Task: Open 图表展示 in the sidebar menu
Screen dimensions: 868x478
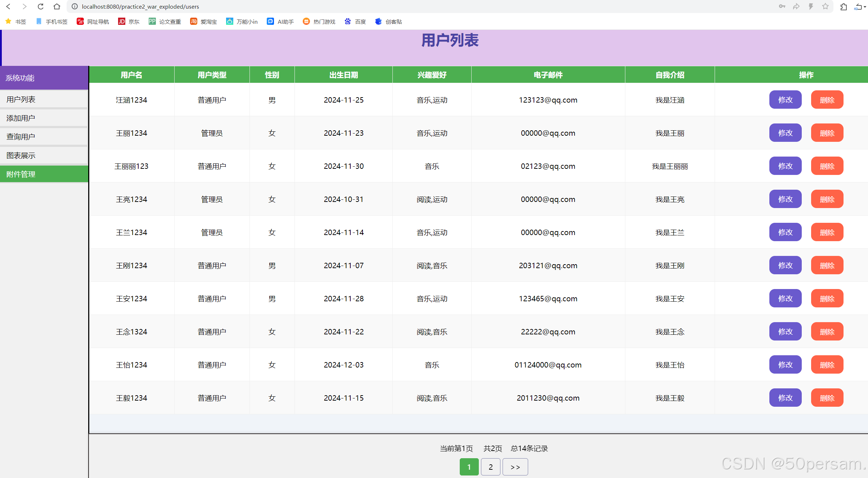Action: [44, 155]
